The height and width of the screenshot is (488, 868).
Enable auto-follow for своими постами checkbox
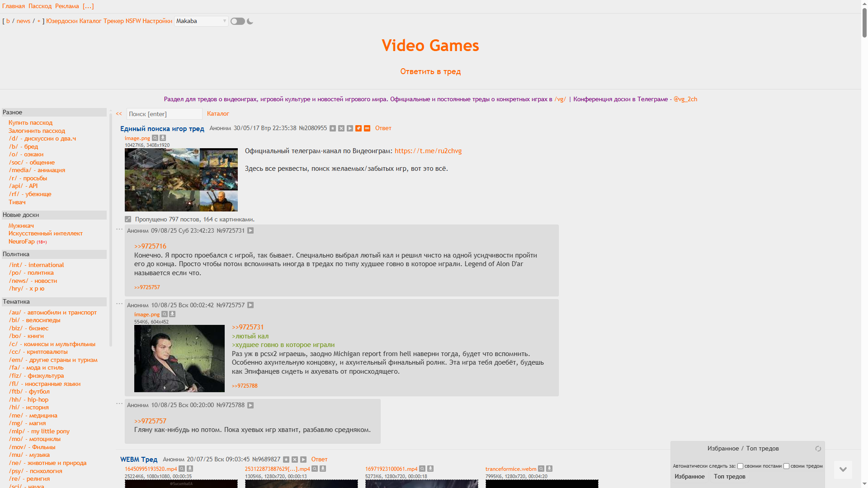(x=740, y=466)
